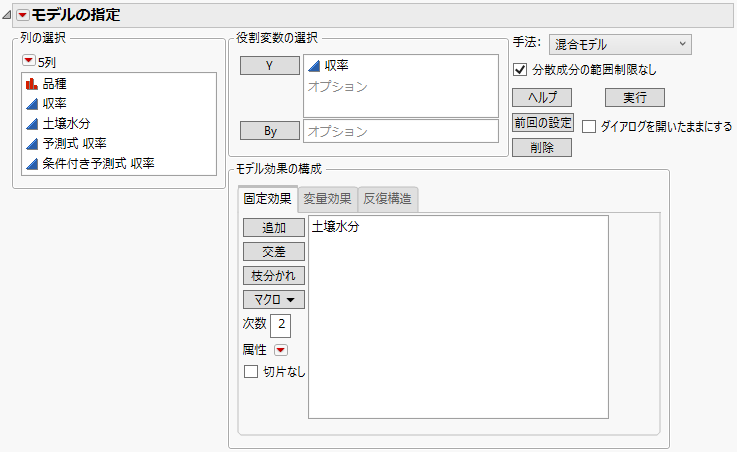737x452 pixels.
Task: Click the By role オプション field
Action: [x=401, y=131]
